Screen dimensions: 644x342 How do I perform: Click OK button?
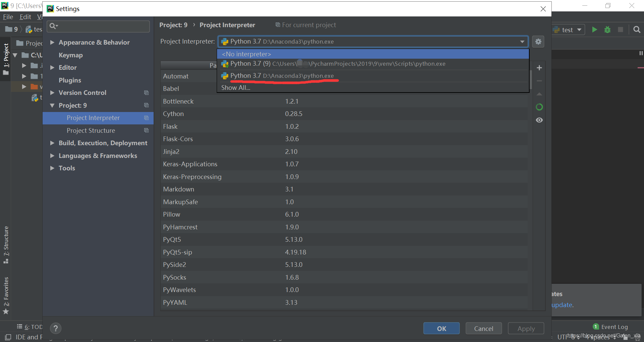tap(441, 329)
